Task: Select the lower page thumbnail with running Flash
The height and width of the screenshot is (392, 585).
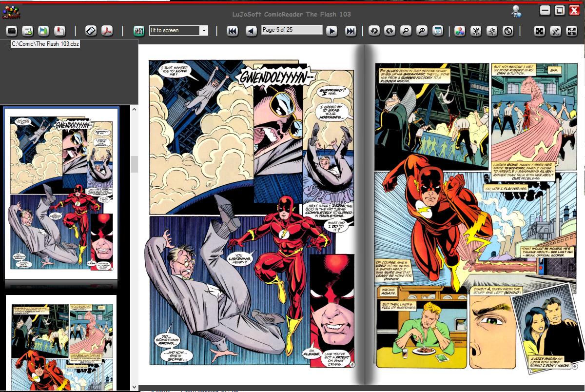Action: click(61, 342)
